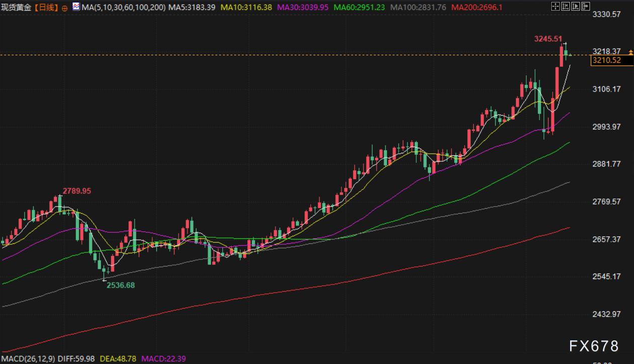Open MA(5,10,30,60,100,200) parameter settings
This screenshot has width=634, height=364.
point(123,8)
